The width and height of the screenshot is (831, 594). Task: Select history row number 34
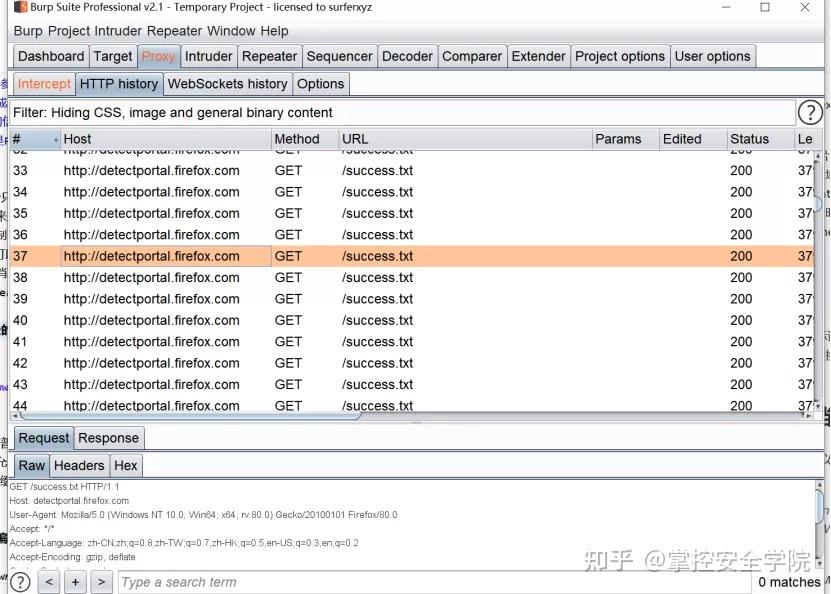point(411,192)
